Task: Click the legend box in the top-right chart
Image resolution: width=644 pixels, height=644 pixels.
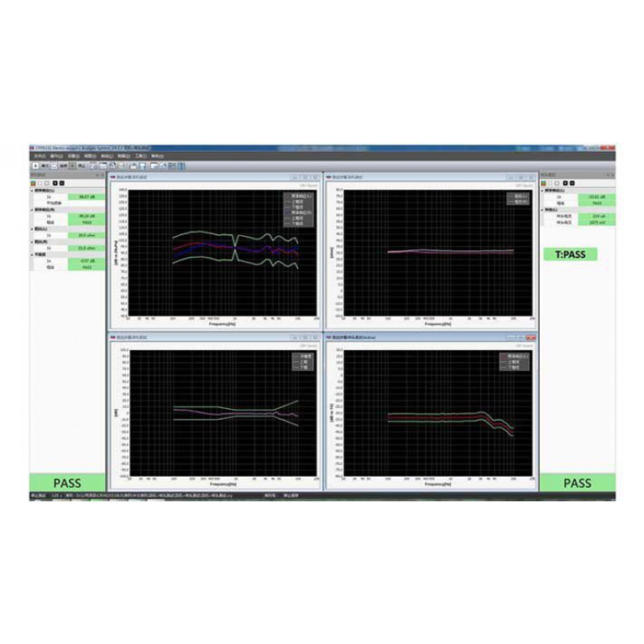Action: pos(518,199)
